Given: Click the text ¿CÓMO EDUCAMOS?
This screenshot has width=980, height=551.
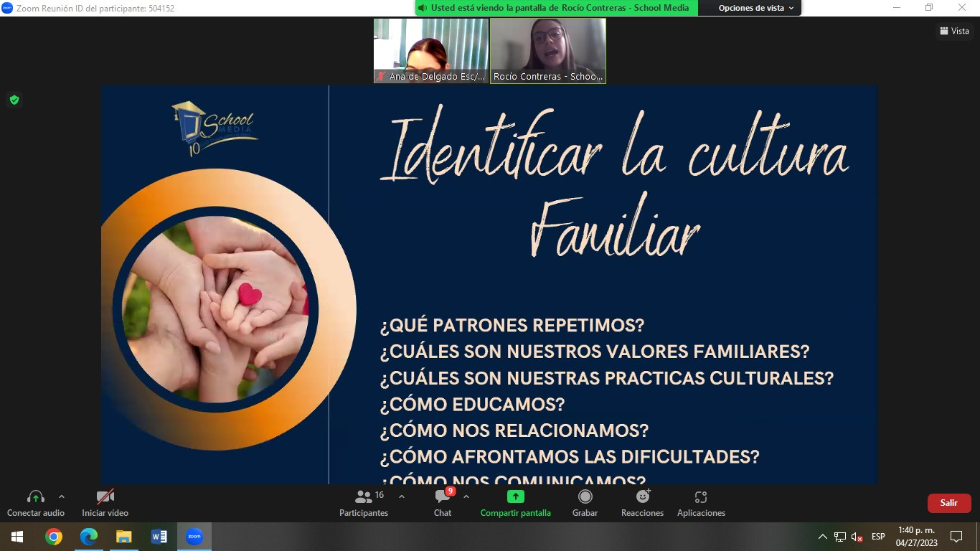Looking at the screenshot, I should pos(472,405).
